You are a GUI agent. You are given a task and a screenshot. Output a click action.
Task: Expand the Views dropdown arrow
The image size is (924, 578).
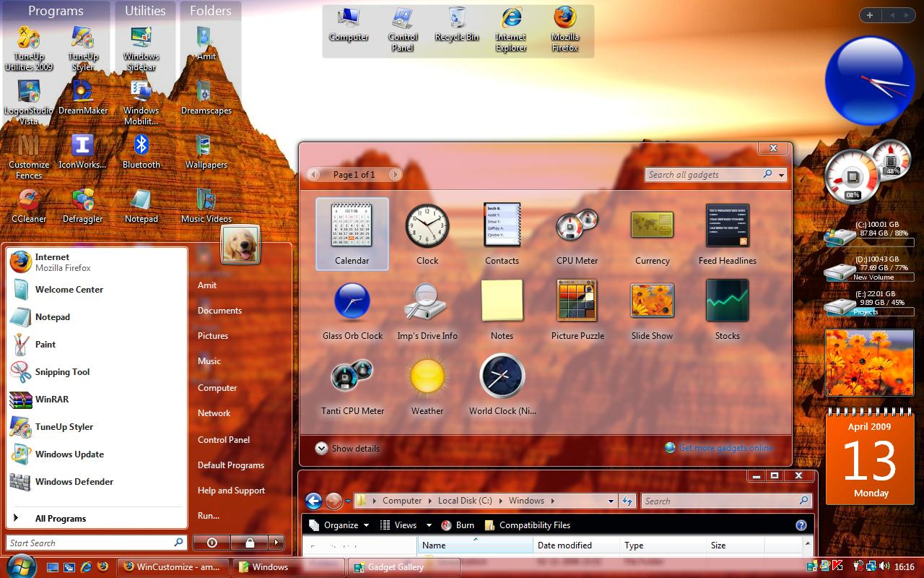429,525
